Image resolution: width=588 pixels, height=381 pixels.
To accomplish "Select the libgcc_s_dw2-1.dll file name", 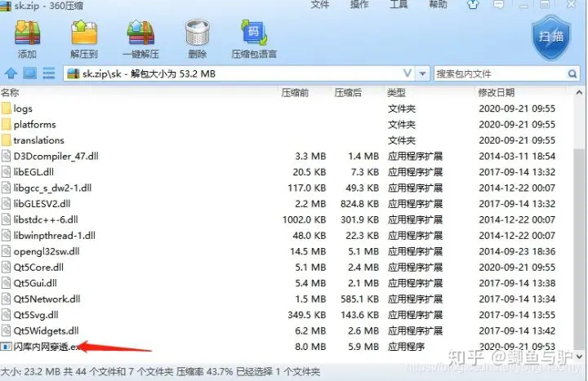I will click(x=52, y=188).
